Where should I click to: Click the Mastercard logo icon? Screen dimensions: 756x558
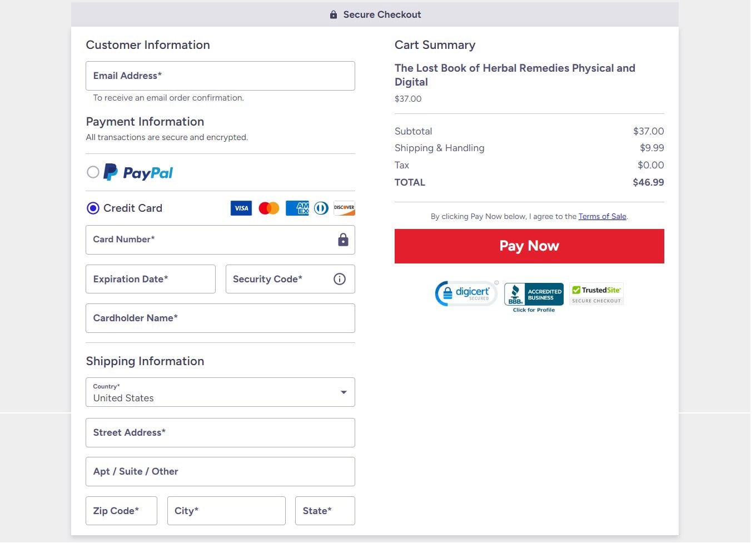(269, 208)
